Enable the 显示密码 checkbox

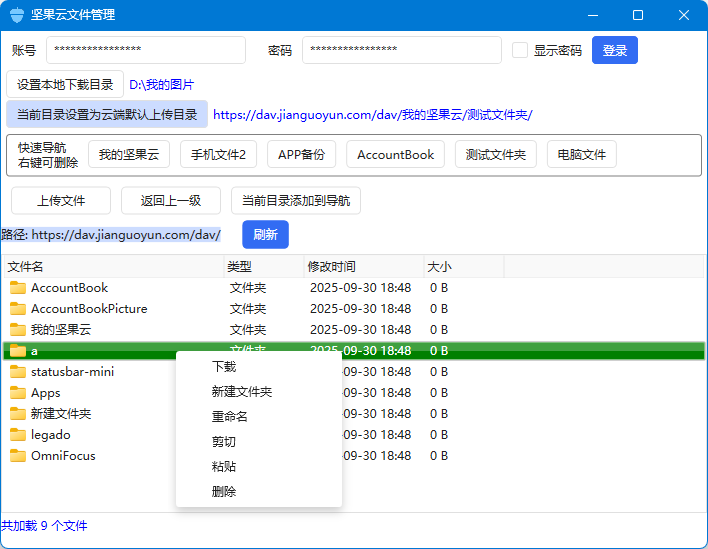coord(520,50)
